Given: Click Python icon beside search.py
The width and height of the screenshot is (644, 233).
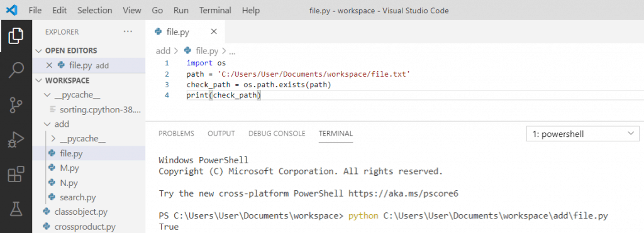Looking at the screenshot, I should click(52, 197).
